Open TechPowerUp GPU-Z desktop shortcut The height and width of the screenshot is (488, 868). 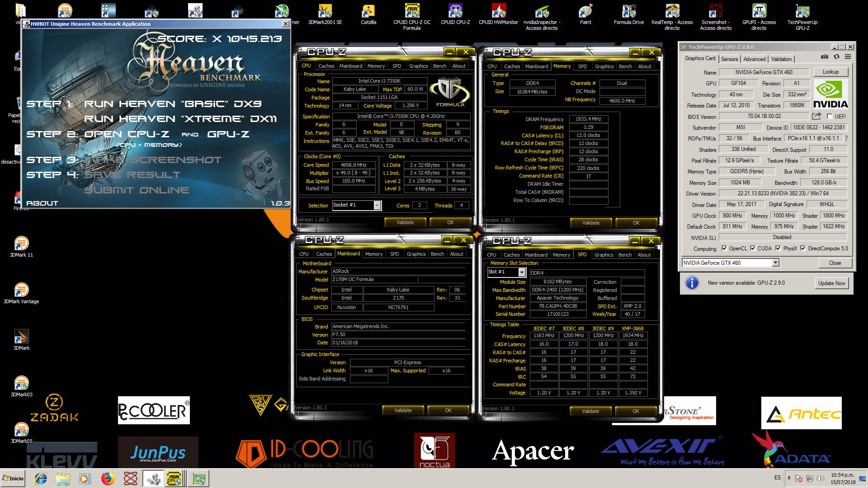pyautogui.click(x=802, y=17)
